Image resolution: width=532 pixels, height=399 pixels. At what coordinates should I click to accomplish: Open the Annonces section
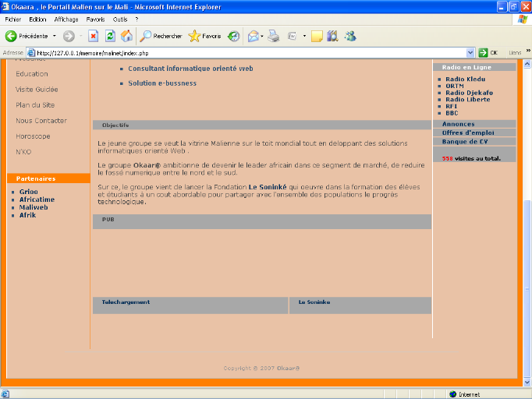458,124
